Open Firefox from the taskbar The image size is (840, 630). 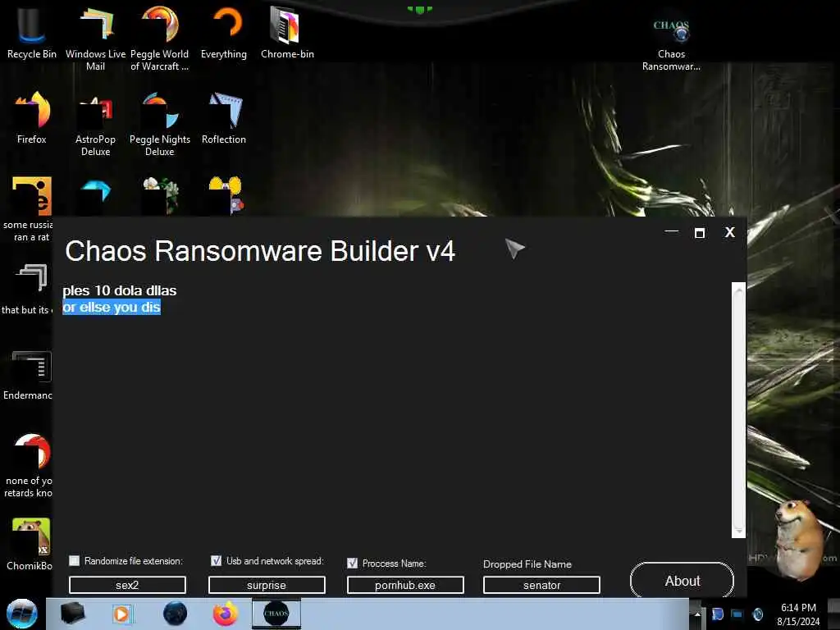(226, 614)
